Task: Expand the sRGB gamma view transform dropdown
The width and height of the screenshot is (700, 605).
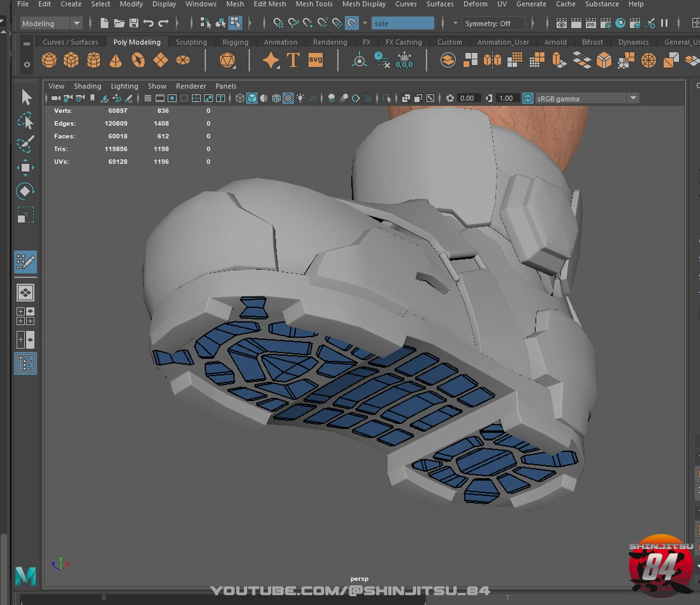Action: click(x=633, y=98)
